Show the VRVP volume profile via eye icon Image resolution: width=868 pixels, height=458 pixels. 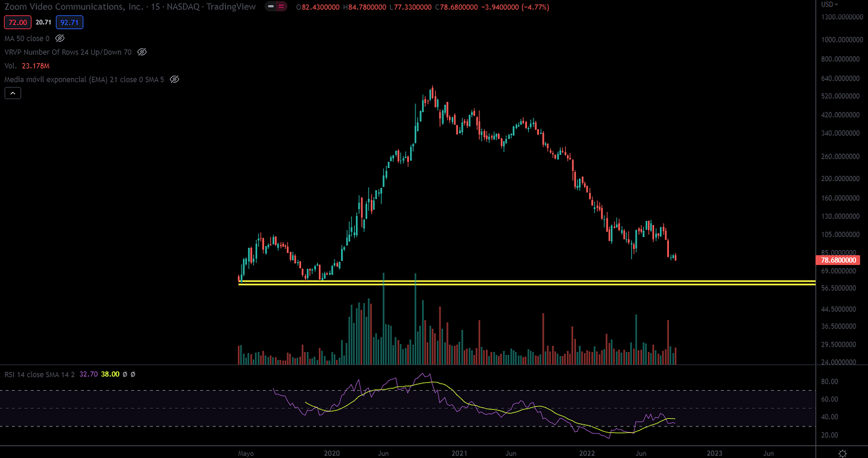(142, 52)
